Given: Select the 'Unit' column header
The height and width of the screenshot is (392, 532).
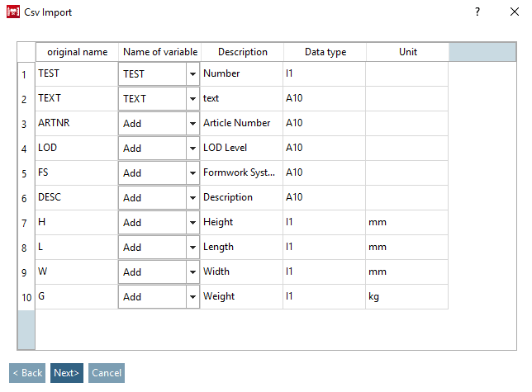Looking at the screenshot, I should pos(407,52).
